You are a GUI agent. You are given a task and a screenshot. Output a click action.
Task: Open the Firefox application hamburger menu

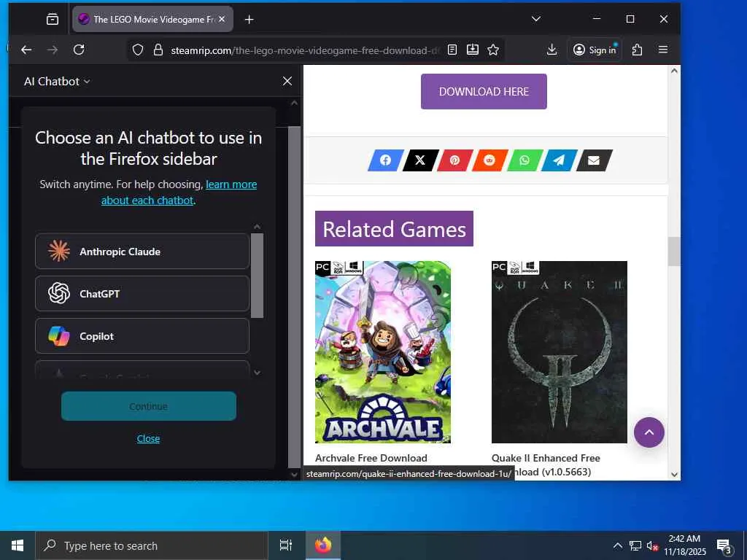point(662,50)
